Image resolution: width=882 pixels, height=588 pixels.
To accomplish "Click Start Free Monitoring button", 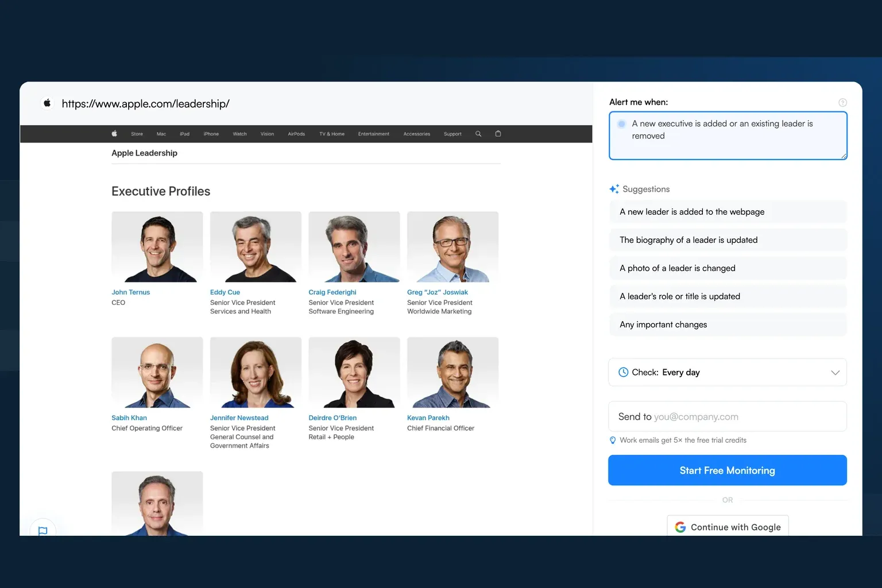I will point(728,470).
